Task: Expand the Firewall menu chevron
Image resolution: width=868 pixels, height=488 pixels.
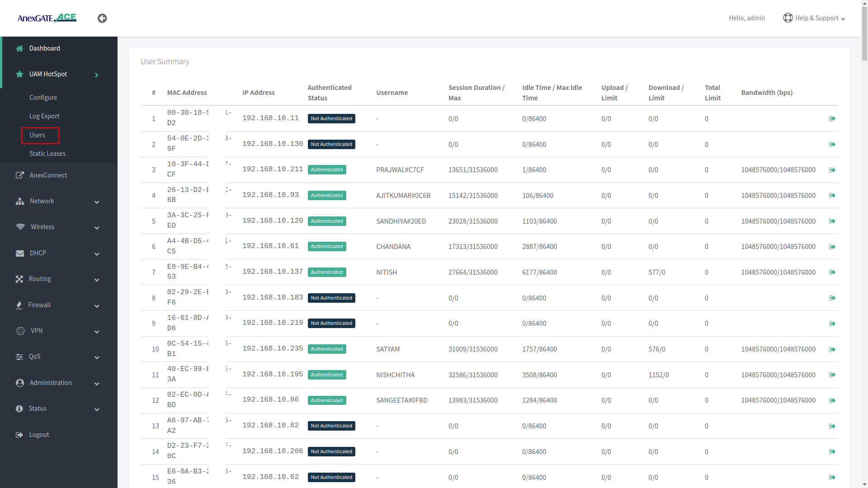Action: (x=97, y=306)
